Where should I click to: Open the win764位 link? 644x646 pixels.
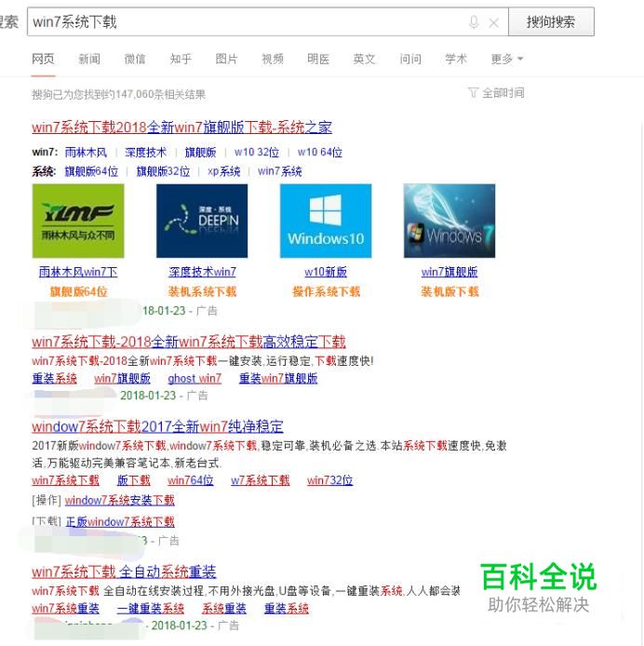point(191,480)
